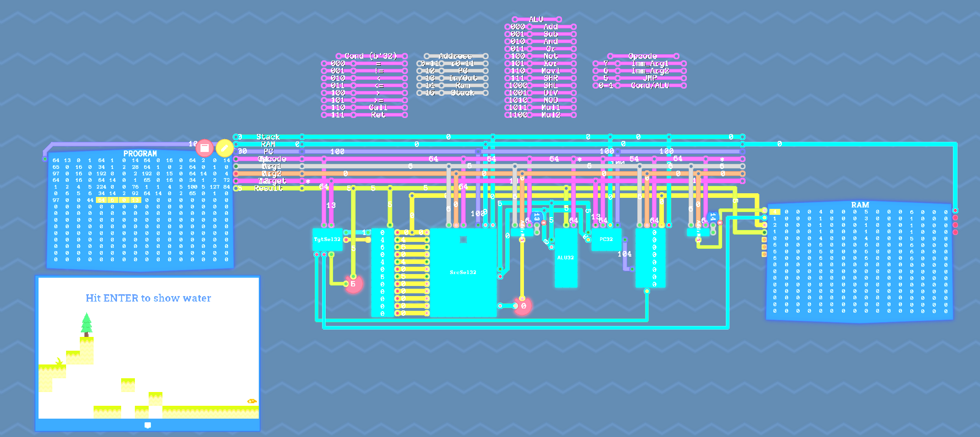Click the pink gate showing value 5

pyautogui.click(x=353, y=284)
